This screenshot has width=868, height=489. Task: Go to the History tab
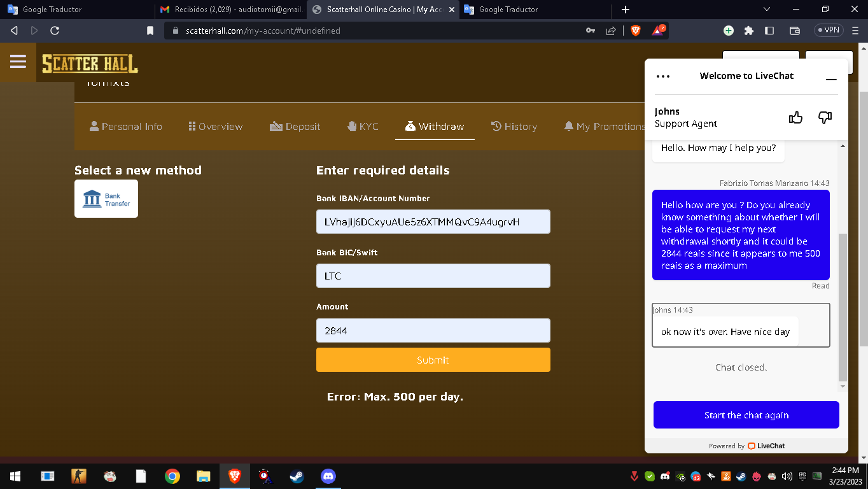[x=514, y=127]
